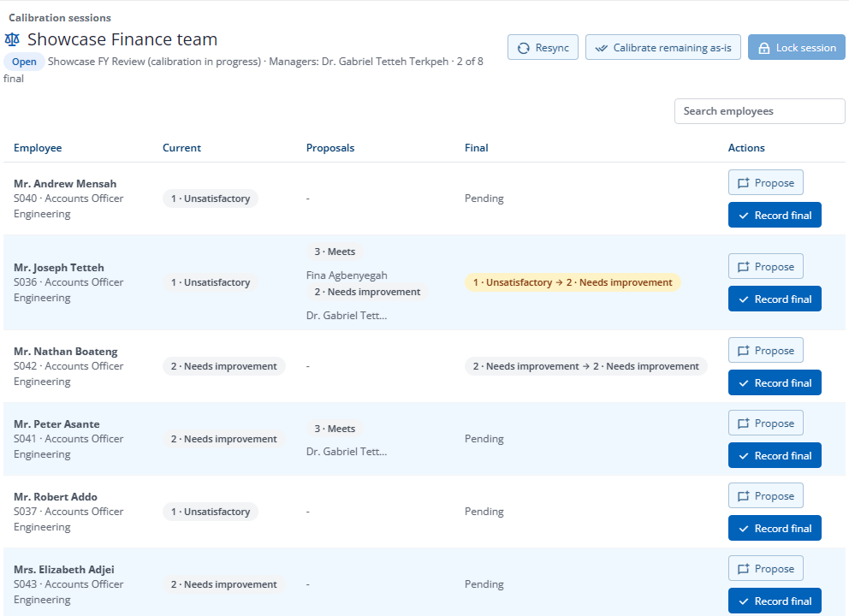This screenshot has width=849, height=616.
Task: Click the padlock icon in Lock session
Action: click(x=764, y=48)
